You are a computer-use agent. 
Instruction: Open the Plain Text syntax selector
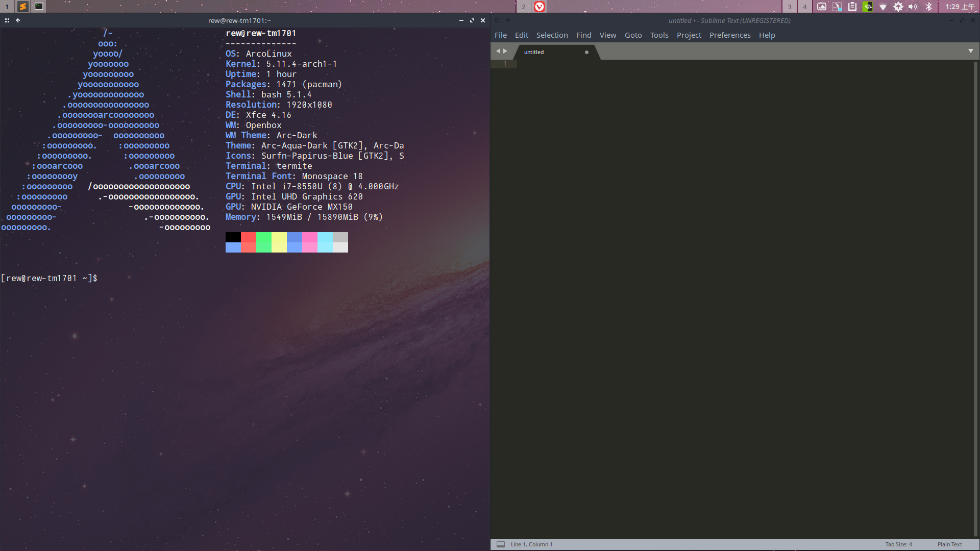tap(949, 544)
